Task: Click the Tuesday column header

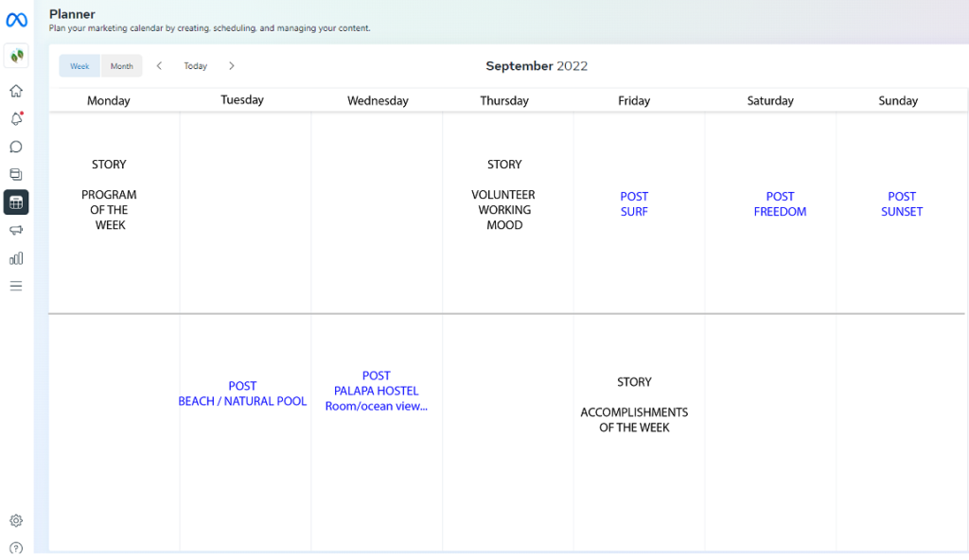Action: [242, 100]
